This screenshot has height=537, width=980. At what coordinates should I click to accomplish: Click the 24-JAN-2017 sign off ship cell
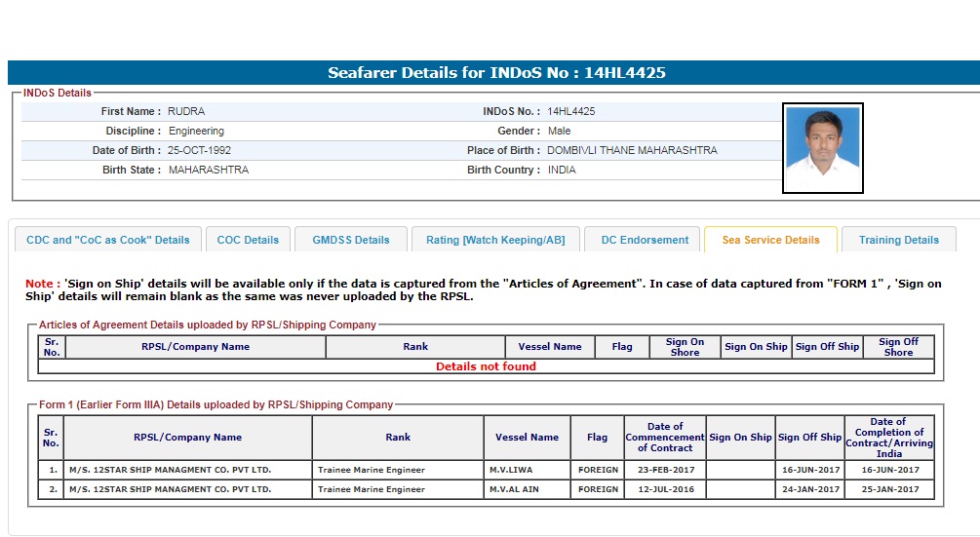click(809, 489)
